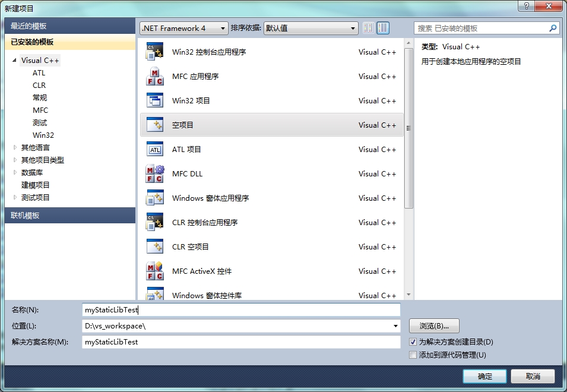This screenshot has width=567, height=392.
Task: Switch to medium icons list view
Action: pyautogui.click(x=383, y=28)
